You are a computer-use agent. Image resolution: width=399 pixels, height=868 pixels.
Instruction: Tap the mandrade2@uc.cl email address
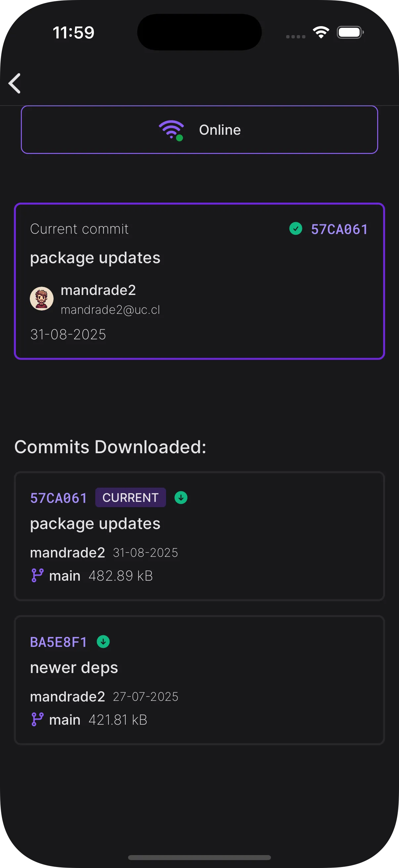[x=111, y=310]
